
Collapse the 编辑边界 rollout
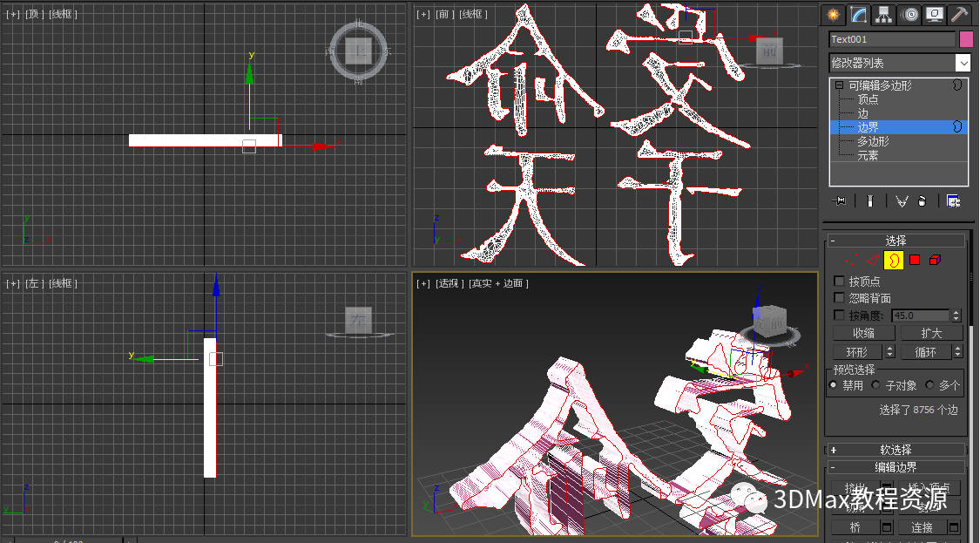point(896,466)
